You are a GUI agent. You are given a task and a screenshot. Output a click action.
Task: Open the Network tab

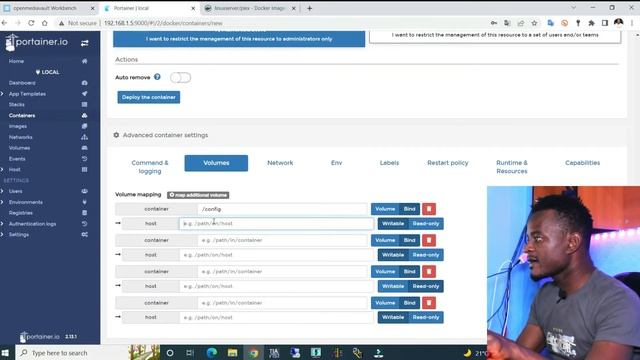(280, 163)
